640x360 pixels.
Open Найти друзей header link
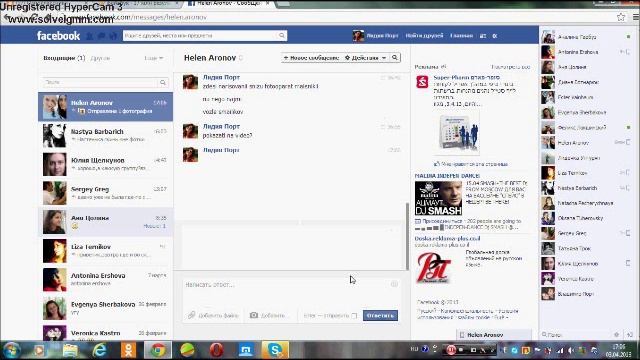pos(424,36)
